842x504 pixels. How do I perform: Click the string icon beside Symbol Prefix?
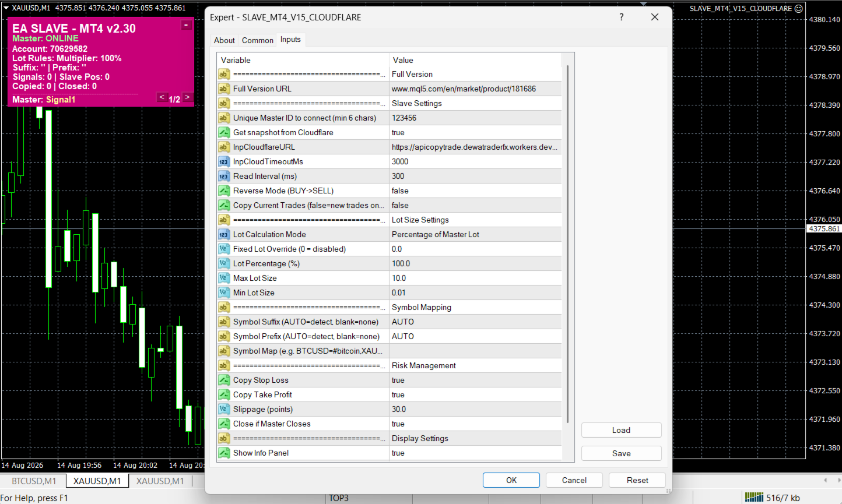(224, 336)
